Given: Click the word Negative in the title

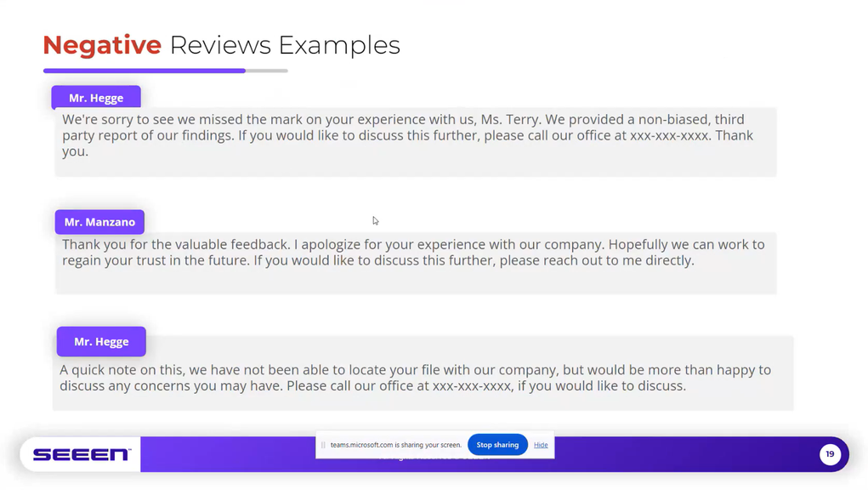Looking at the screenshot, I should tap(101, 45).
